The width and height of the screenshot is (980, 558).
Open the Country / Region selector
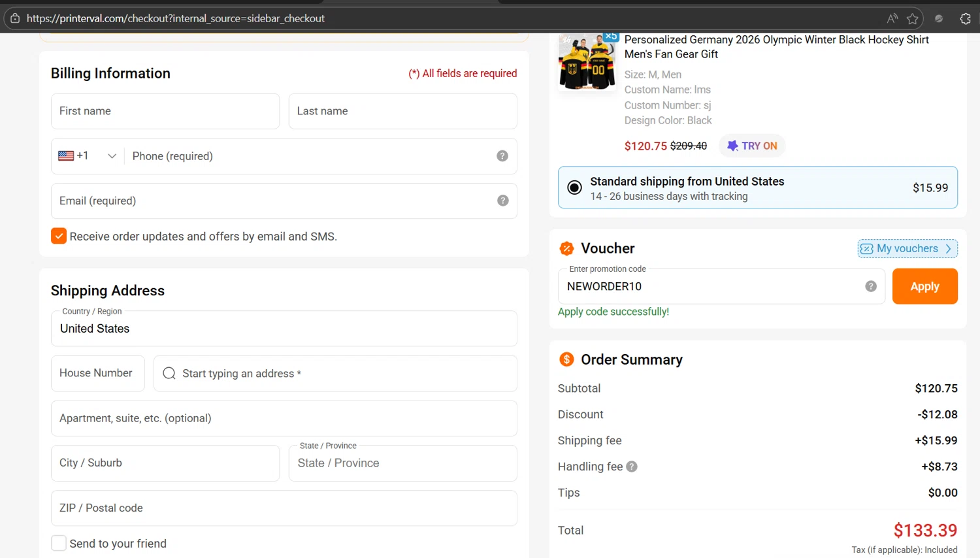[x=284, y=329]
